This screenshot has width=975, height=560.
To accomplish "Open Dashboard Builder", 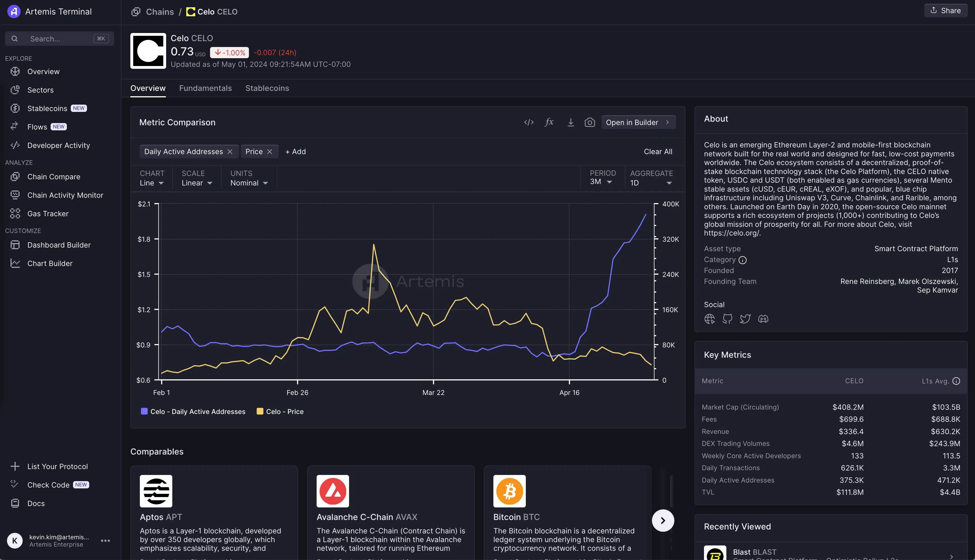I will tap(59, 245).
